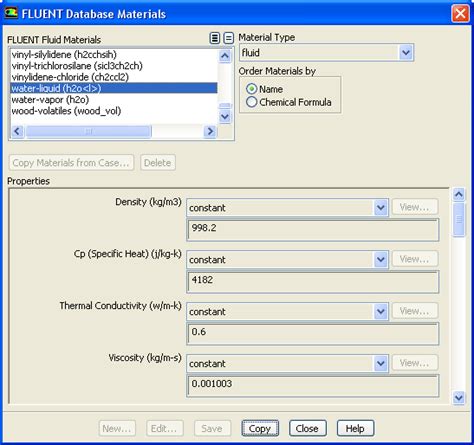
Task: Click Copy button at the bottom
Action: click(260, 428)
